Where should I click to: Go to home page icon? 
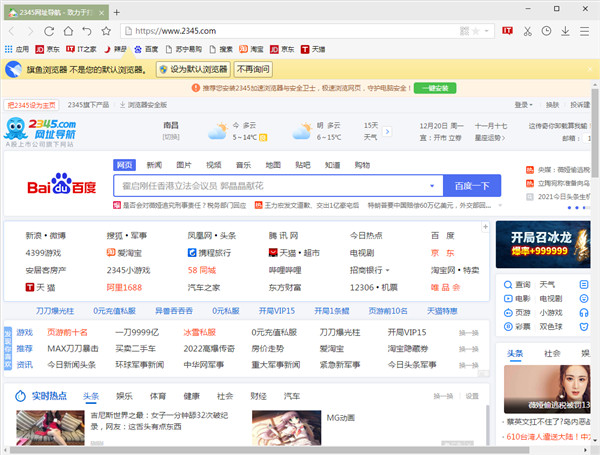click(68, 31)
